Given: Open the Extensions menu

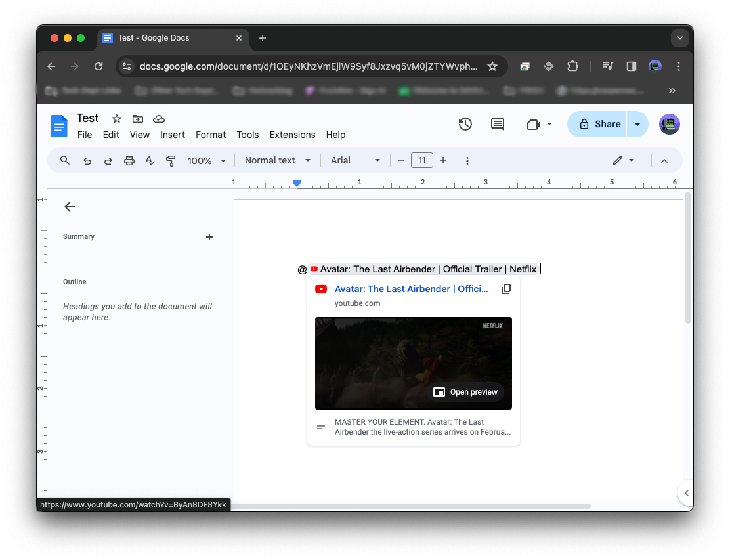Looking at the screenshot, I should click(x=292, y=135).
